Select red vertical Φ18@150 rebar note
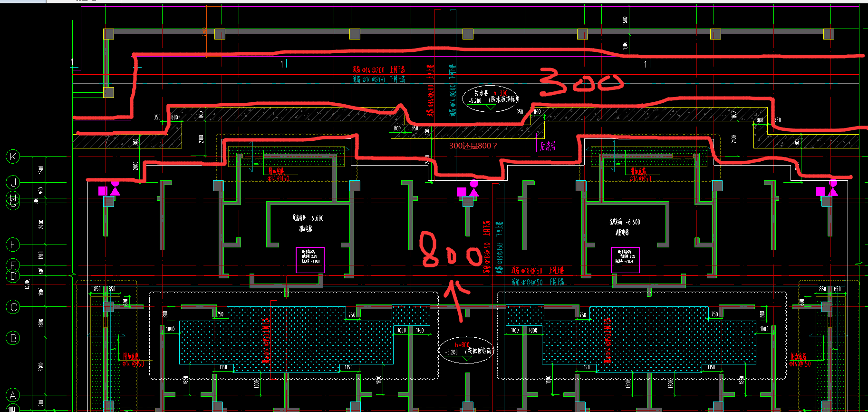Viewport: 868px width, 412px height. coord(487,247)
